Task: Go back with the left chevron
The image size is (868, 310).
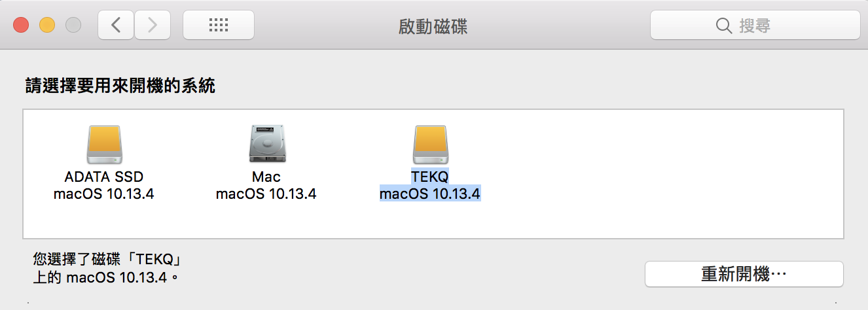Action: click(116, 26)
